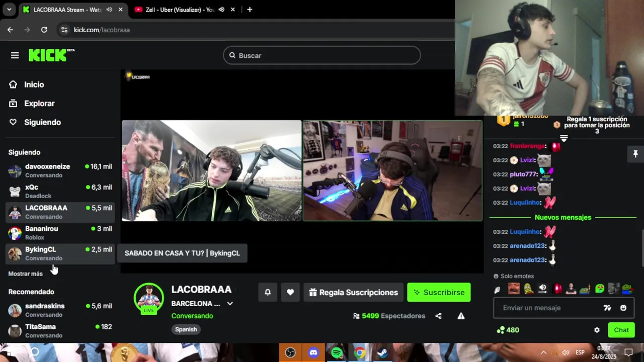Select LACOBRAAA in following list
The width and height of the screenshot is (644, 362).
pyautogui.click(x=60, y=212)
